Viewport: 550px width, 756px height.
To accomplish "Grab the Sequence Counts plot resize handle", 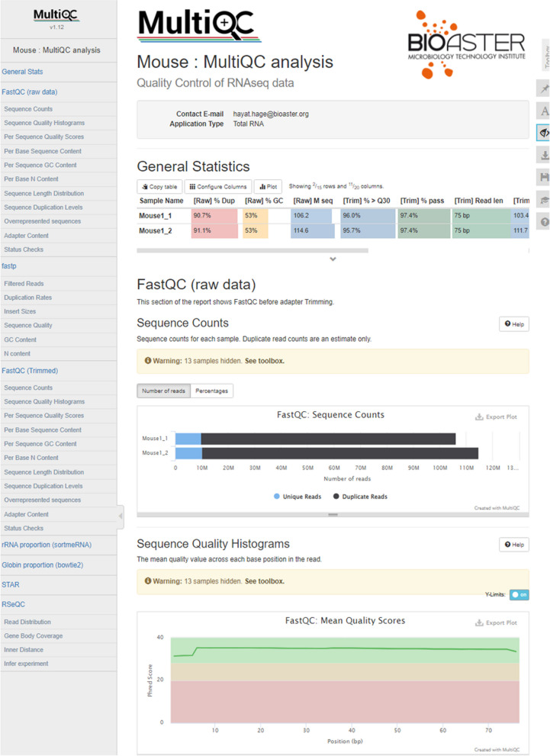I will tap(333, 515).
